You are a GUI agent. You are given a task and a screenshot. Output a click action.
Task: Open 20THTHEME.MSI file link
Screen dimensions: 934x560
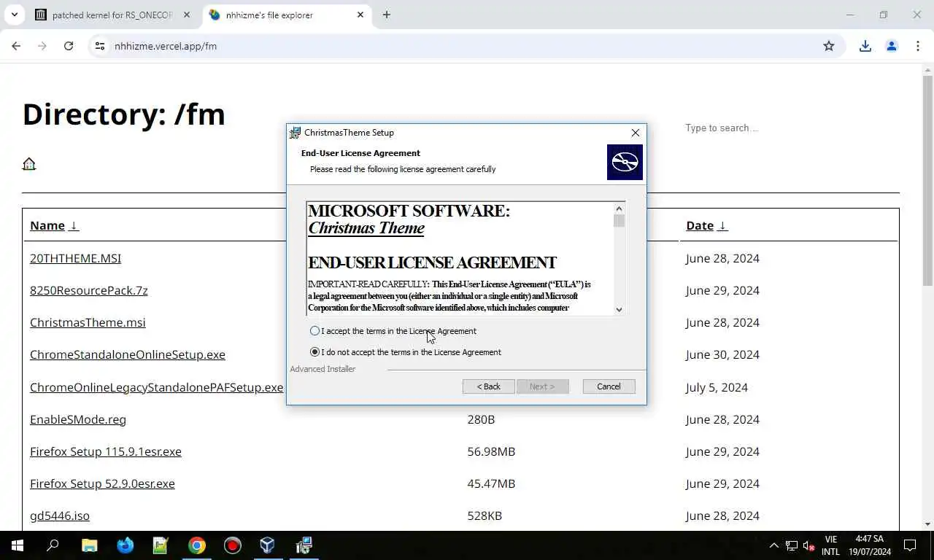pos(75,258)
